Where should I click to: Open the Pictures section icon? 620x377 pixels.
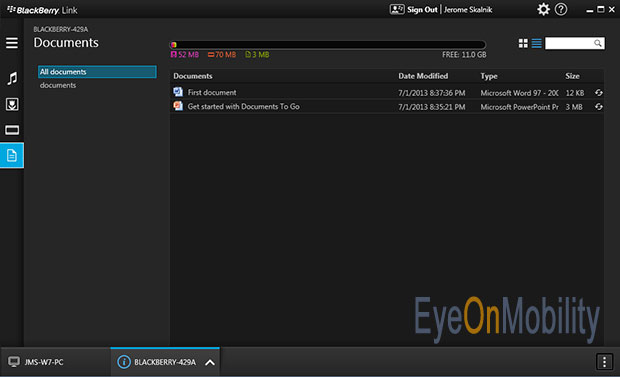pyautogui.click(x=12, y=104)
